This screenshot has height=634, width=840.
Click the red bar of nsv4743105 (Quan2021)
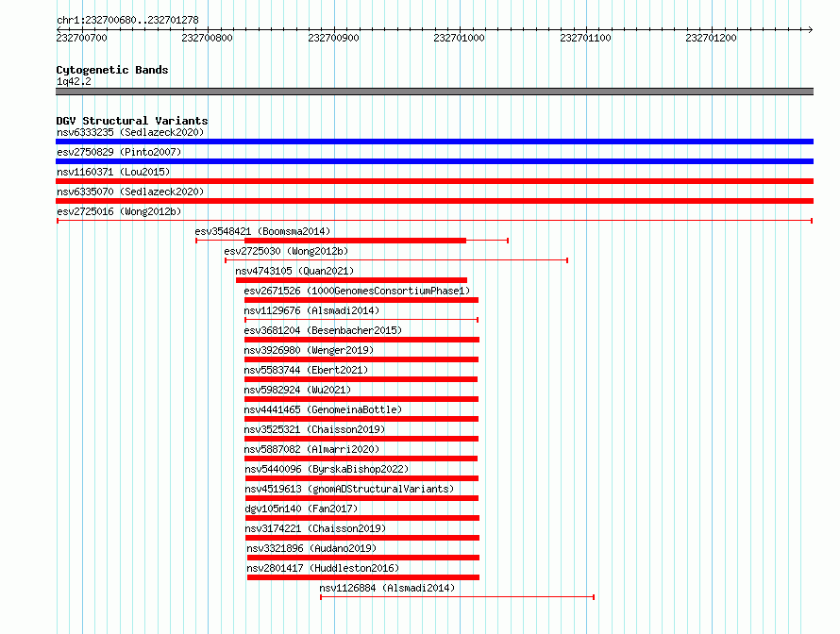click(x=351, y=280)
